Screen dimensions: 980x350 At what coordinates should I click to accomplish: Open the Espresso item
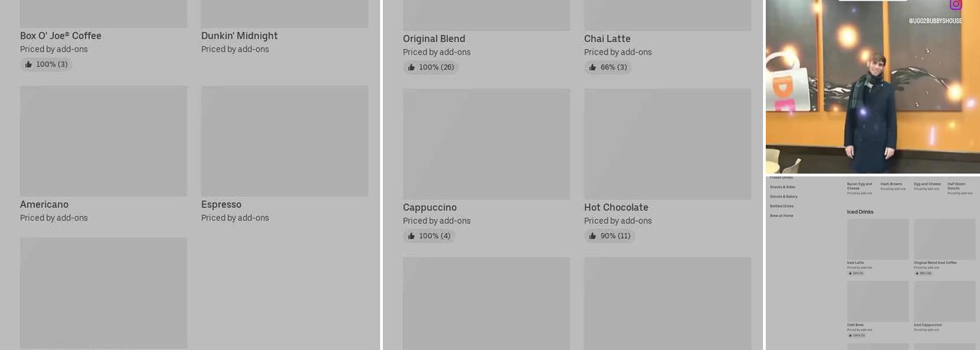221,204
